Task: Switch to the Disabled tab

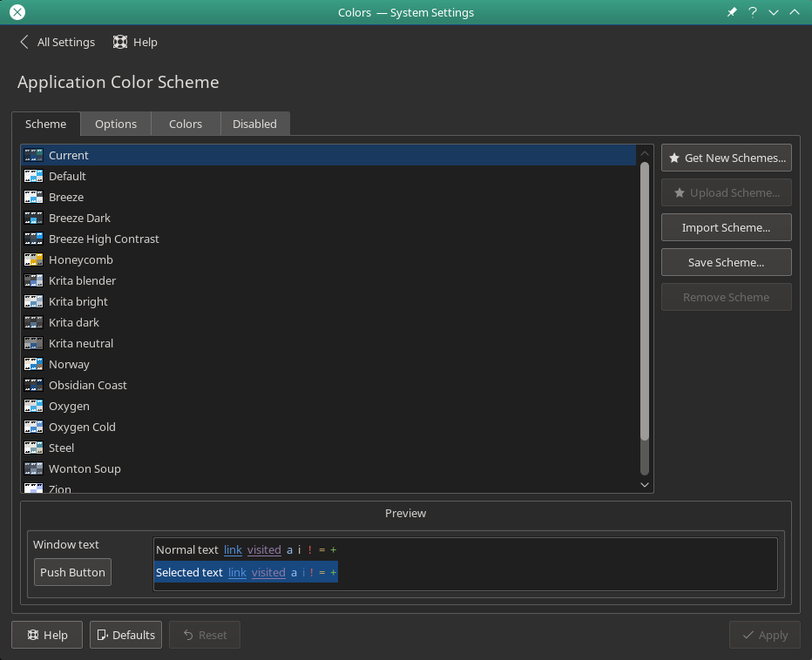Action: [254, 124]
